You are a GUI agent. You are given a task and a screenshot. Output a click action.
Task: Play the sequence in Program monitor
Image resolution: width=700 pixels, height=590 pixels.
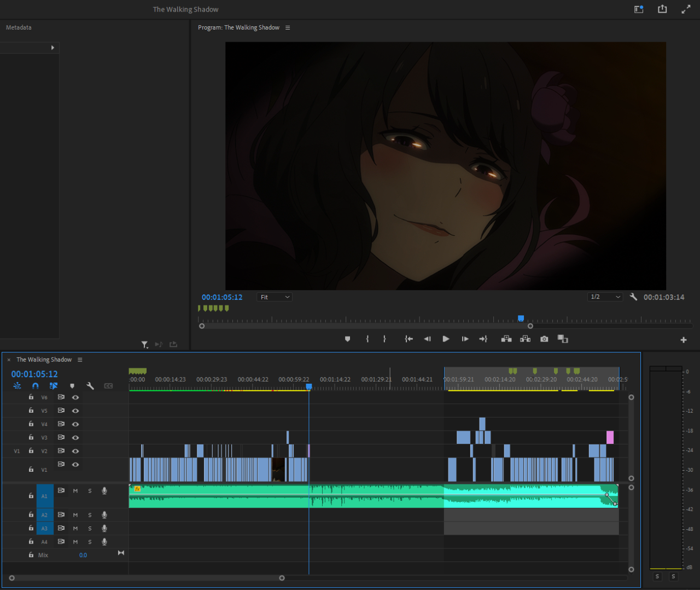click(446, 339)
